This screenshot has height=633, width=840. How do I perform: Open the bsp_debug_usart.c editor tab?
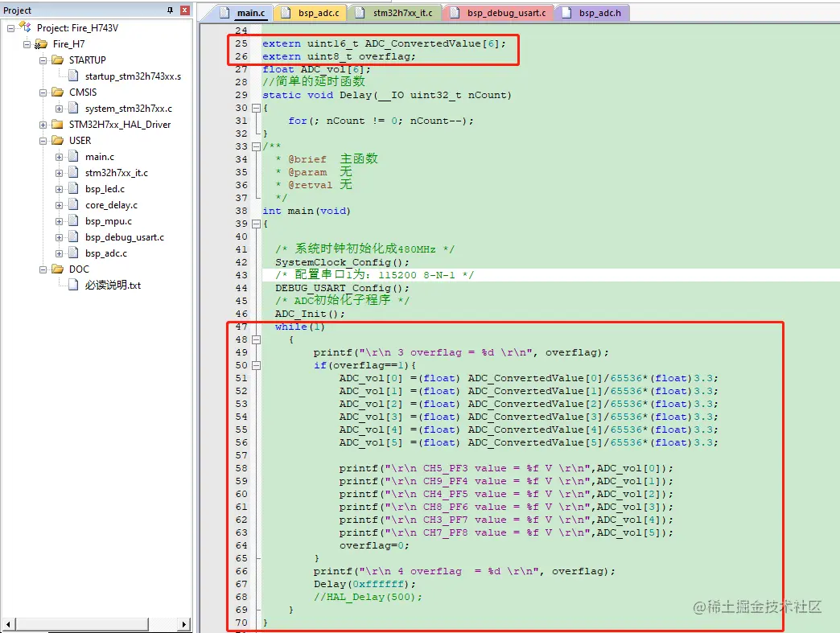click(498, 13)
